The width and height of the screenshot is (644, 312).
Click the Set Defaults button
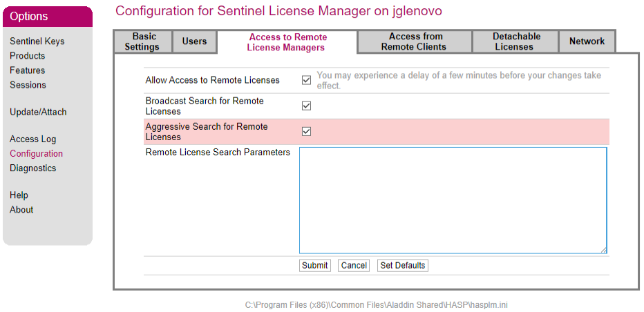402,266
